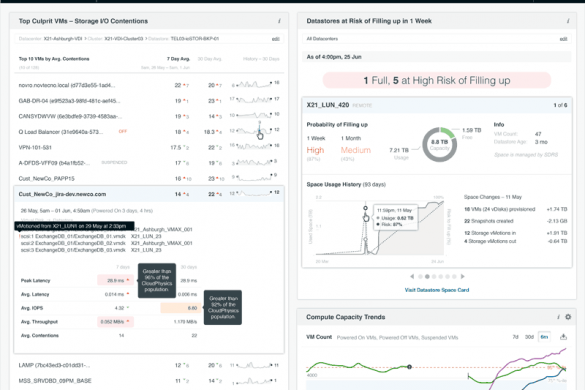Select the X21-VDI-Cluster03 cluster breadcrumb
Screen dimensions: 585x390
pyautogui.click(x=123, y=39)
